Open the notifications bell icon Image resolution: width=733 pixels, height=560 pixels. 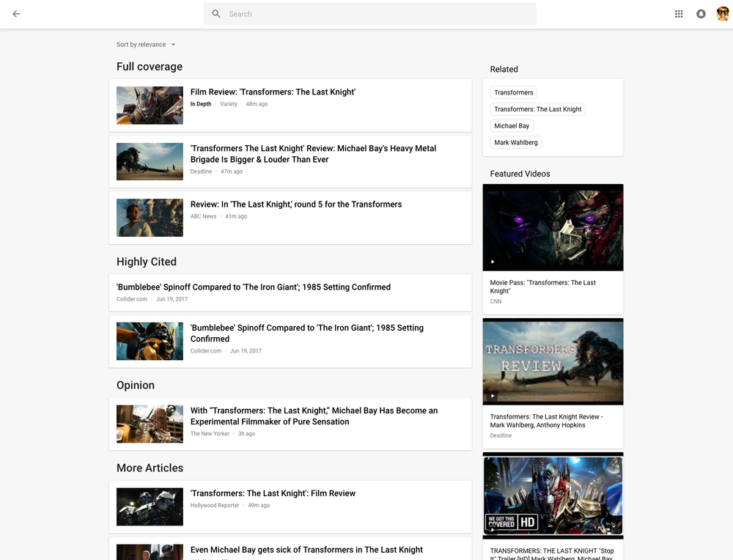click(x=701, y=13)
